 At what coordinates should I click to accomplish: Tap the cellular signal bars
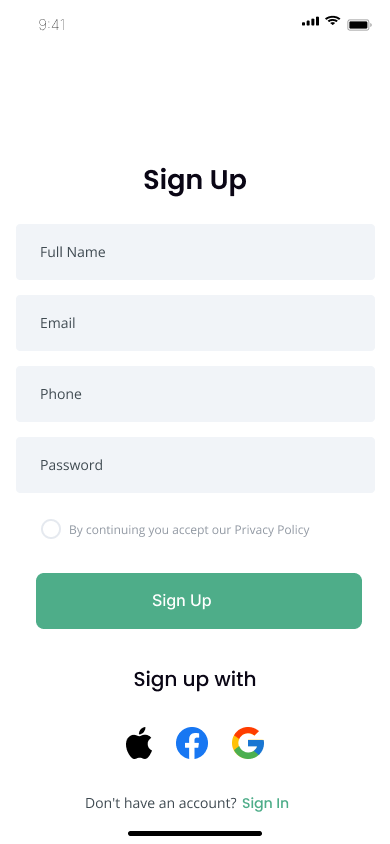pos(310,22)
